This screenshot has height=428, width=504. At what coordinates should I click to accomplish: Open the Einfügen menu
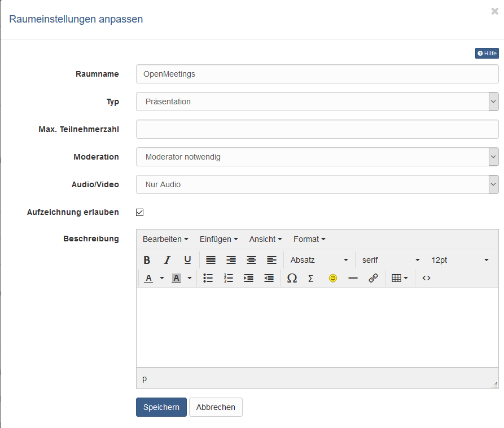(x=218, y=239)
